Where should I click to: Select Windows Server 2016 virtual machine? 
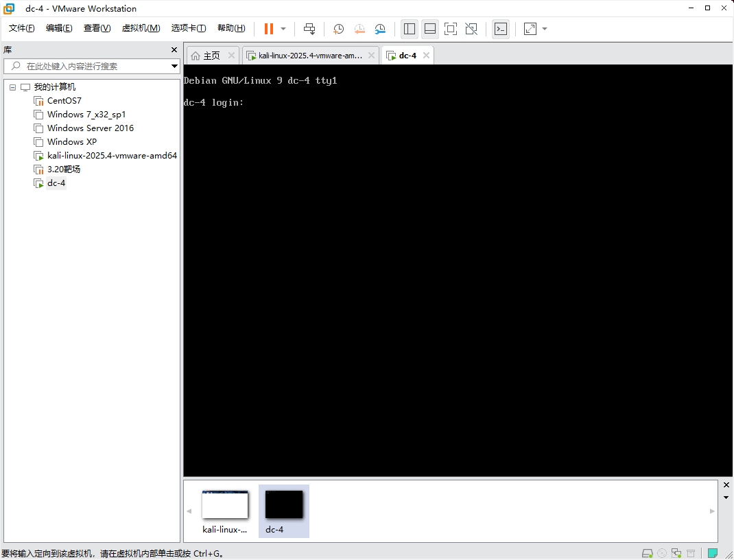pyautogui.click(x=91, y=128)
